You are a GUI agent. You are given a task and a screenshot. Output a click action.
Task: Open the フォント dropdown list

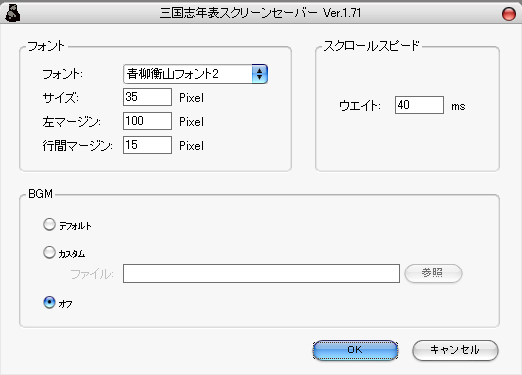click(x=195, y=74)
